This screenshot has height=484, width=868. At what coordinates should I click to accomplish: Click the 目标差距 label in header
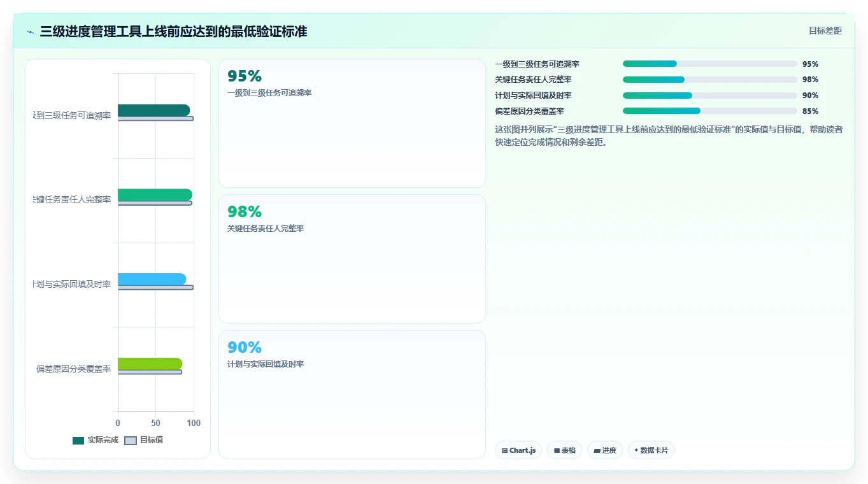825,31
